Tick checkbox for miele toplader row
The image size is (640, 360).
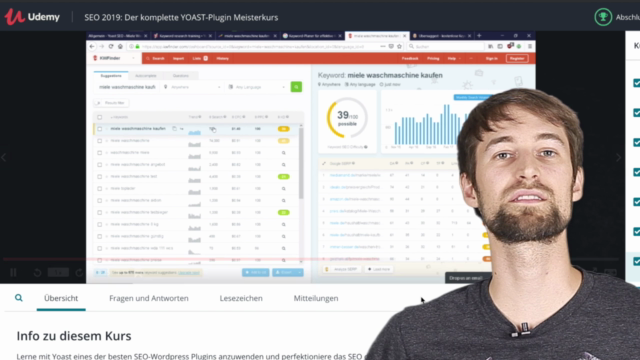coord(100,189)
